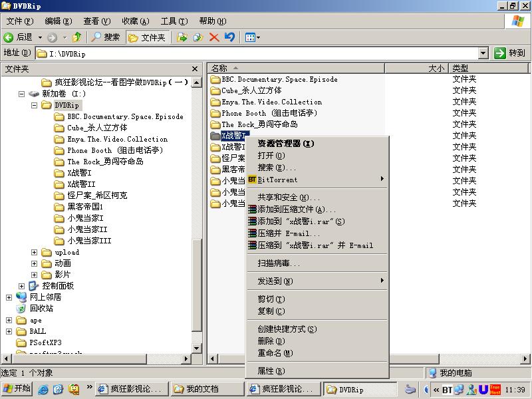This screenshot has height=399, width=532.
Task: Open the BitTorrent submenu in context menu
Action: click(318, 180)
